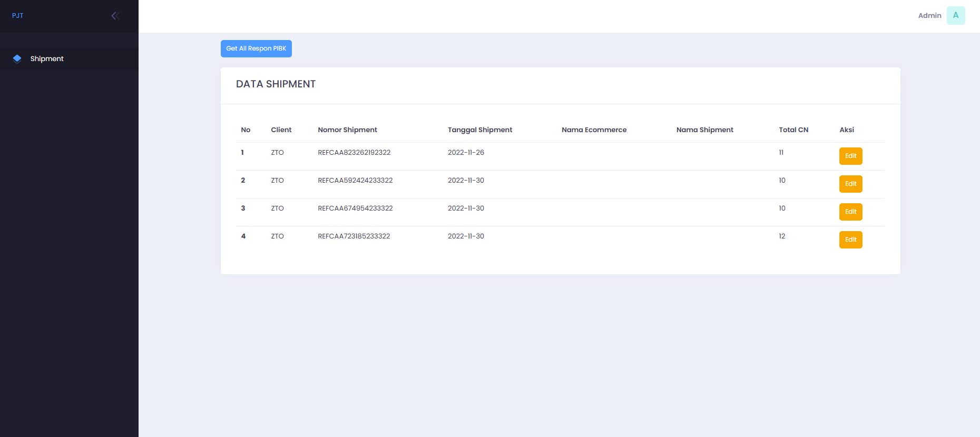Viewport: 980px width, 437px height.
Task: Click Total CN value 11 in row 1
Action: tap(781, 153)
